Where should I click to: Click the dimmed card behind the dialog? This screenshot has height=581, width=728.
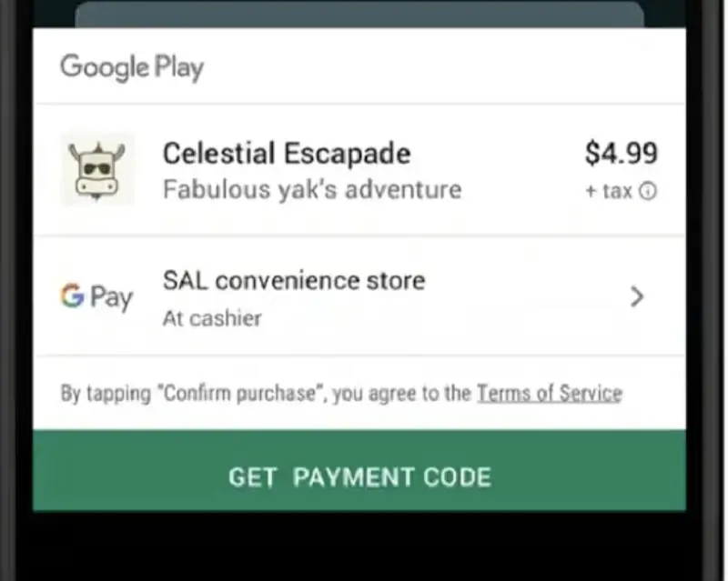359,15
